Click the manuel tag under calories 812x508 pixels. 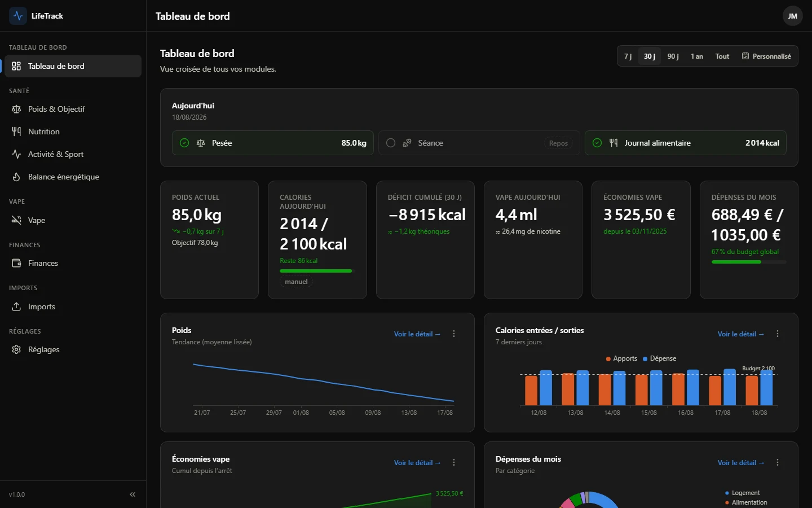point(296,282)
